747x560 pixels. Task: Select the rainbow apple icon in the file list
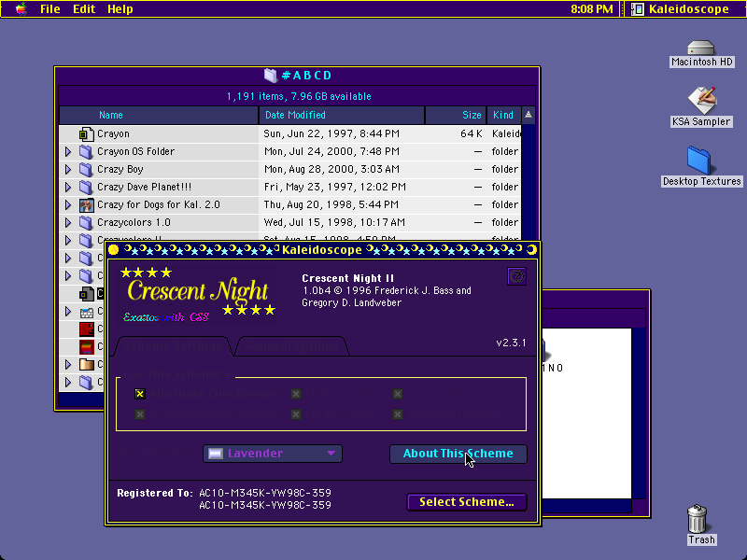point(86,346)
